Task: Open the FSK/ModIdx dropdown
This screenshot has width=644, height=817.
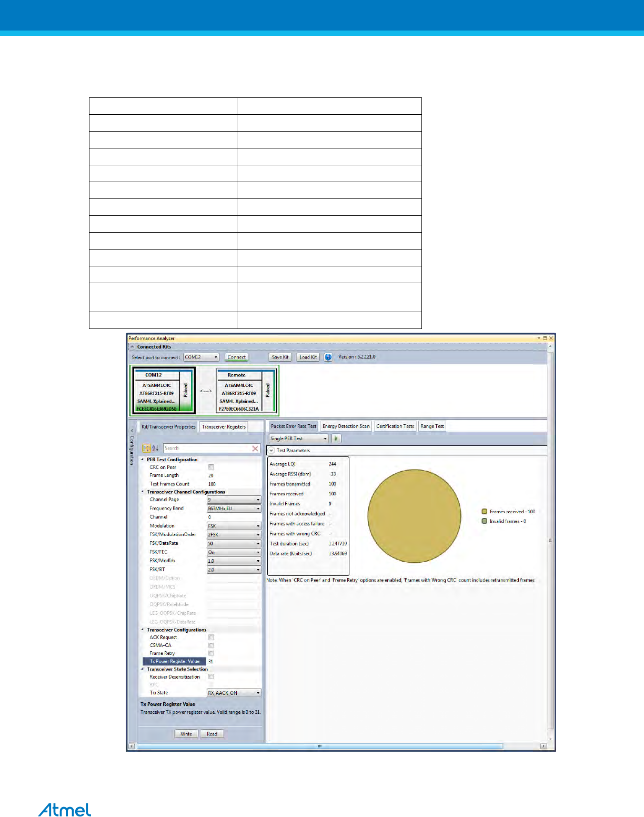Action: pyautogui.click(x=234, y=561)
